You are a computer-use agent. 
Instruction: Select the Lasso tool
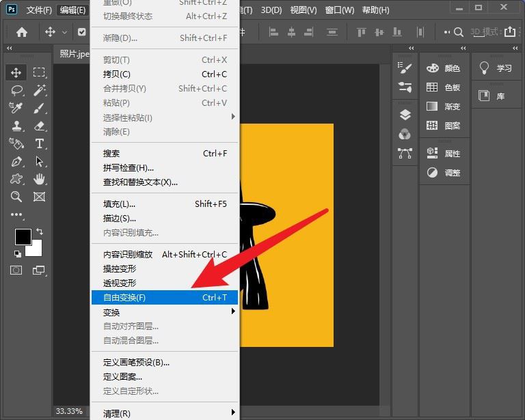(16, 90)
